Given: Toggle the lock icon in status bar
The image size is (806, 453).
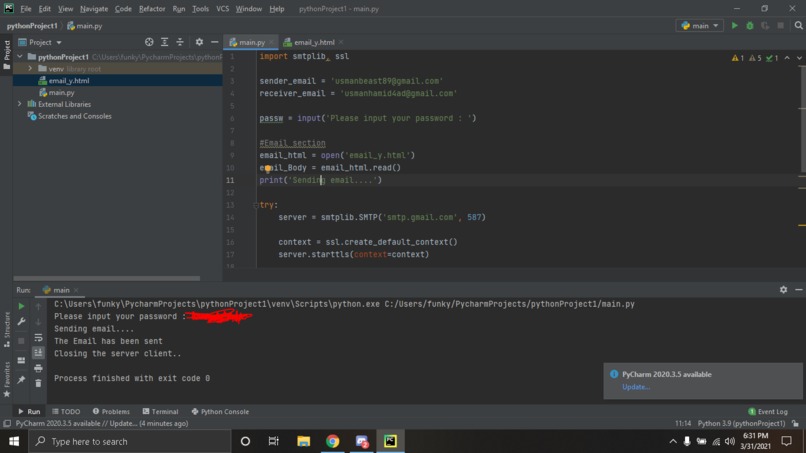Looking at the screenshot, I should pos(795,424).
